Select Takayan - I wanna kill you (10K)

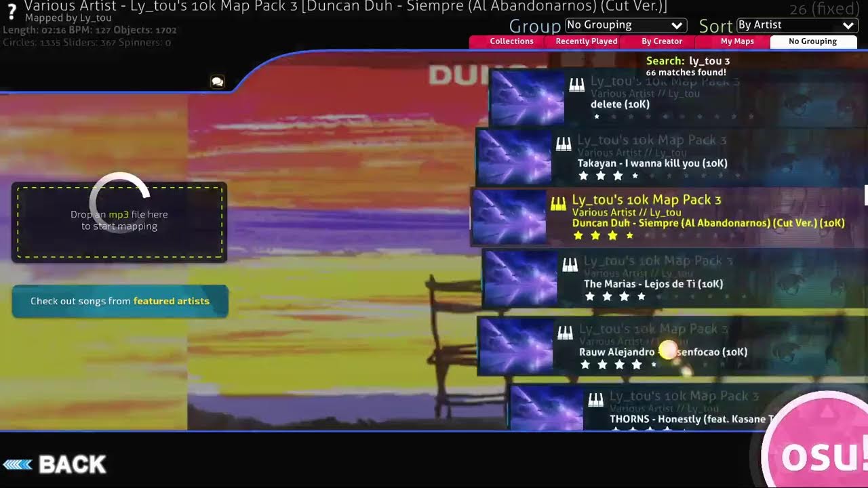[671, 157]
